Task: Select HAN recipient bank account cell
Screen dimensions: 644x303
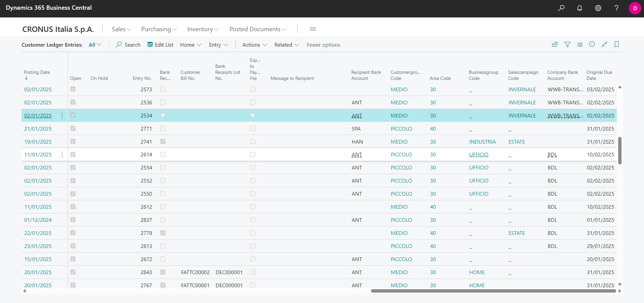Action: (357, 142)
